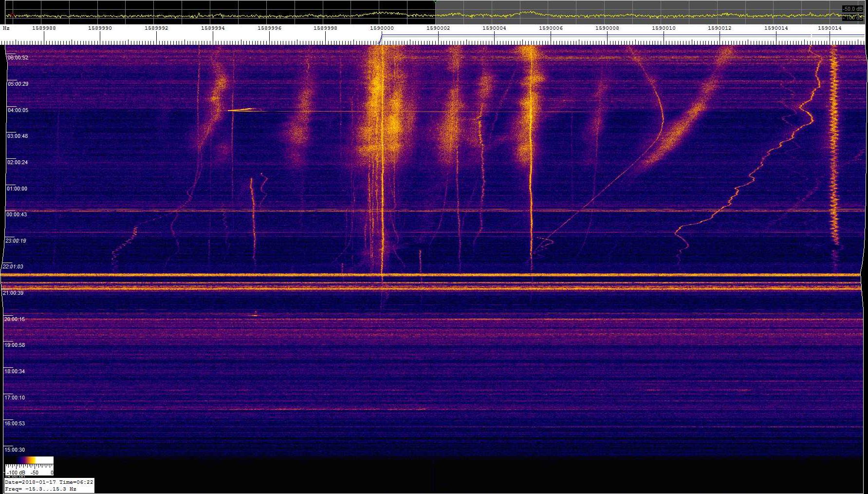The width and height of the screenshot is (868, 494).
Task: Select the 20:00:15 time marker
Action: point(14,319)
